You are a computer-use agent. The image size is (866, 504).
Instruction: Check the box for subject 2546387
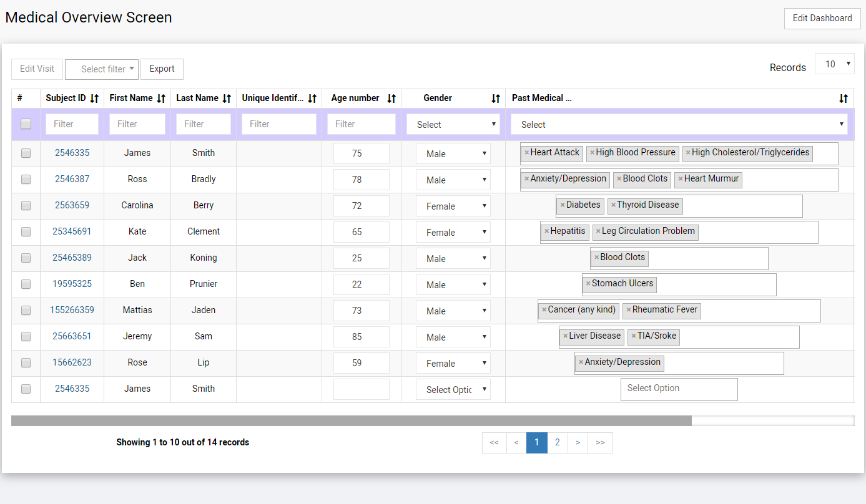click(x=26, y=180)
